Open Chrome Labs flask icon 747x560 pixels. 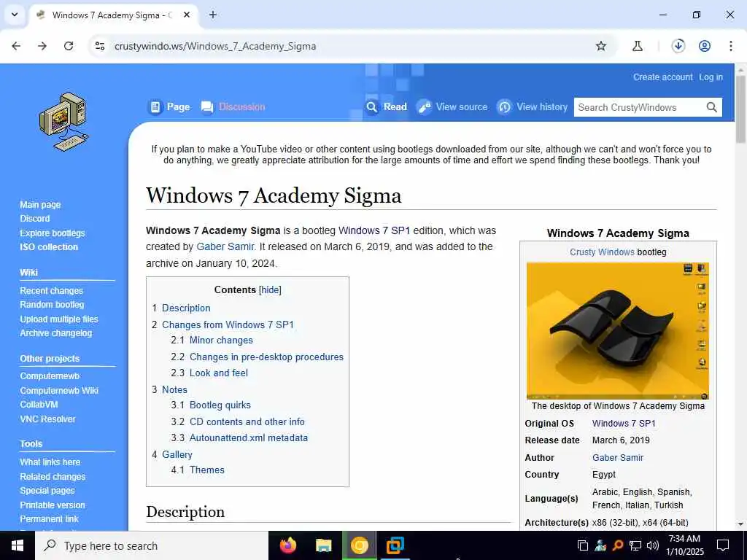[638, 46]
